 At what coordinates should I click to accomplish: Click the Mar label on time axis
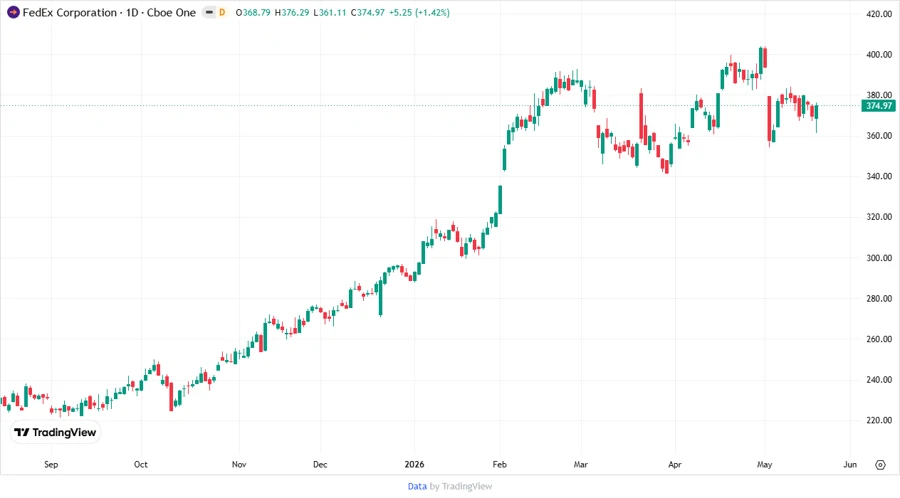point(580,464)
